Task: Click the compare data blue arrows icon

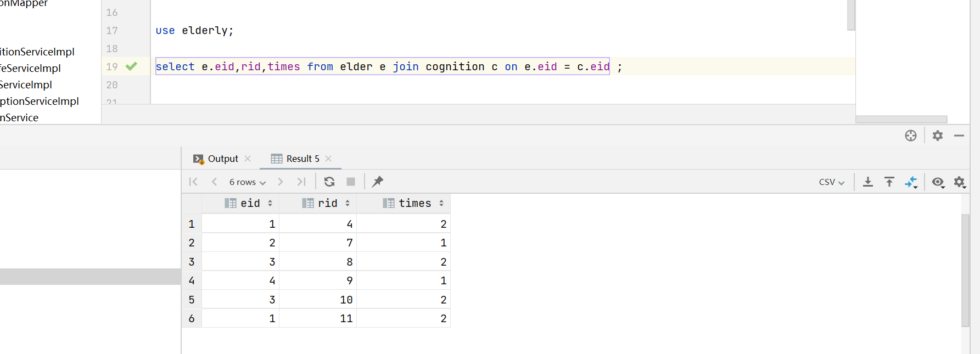Action: (911, 182)
